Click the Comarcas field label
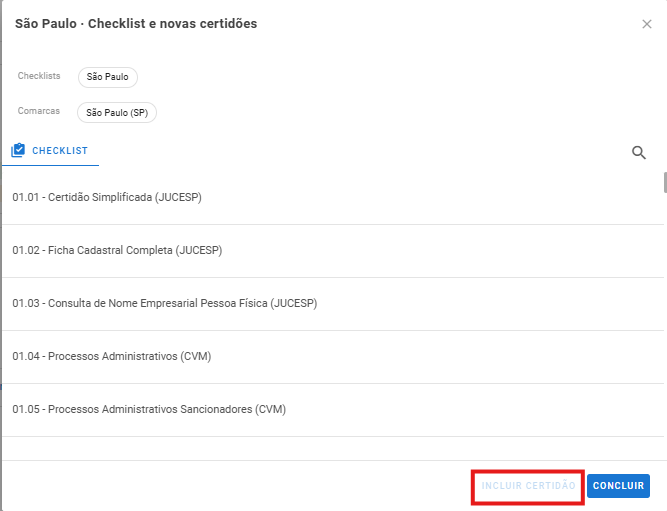Image resolution: width=667 pixels, height=511 pixels. [39, 111]
